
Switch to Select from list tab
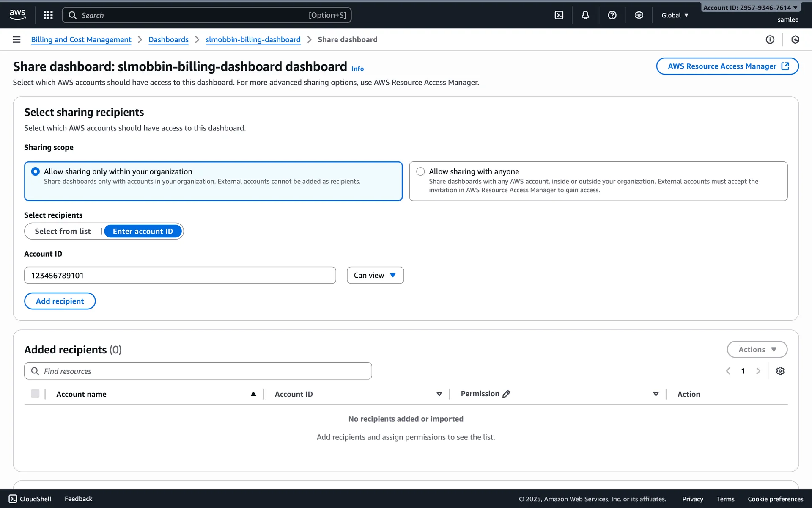63,231
